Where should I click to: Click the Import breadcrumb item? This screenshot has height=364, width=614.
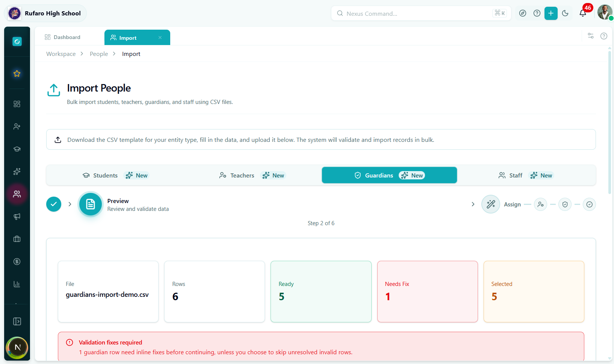click(x=131, y=54)
